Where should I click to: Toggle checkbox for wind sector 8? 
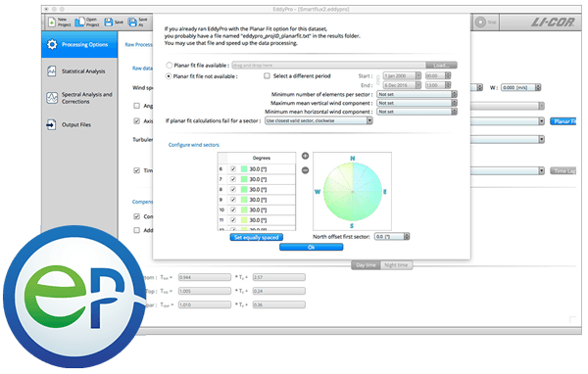[233, 189]
